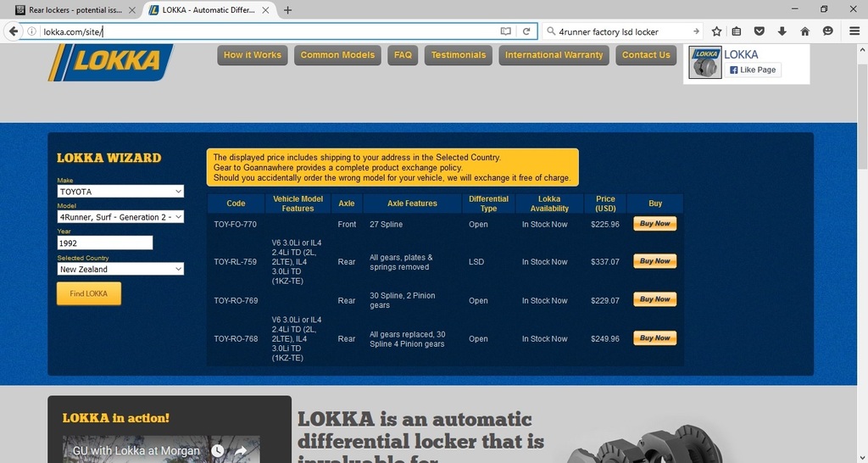The image size is (868, 463).
Task: Bookmark this page with the star icon
Action: click(x=716, y=31)
